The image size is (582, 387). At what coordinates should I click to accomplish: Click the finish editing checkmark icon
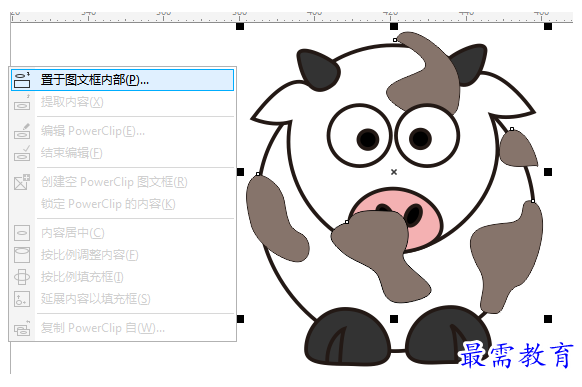[22, 153]
